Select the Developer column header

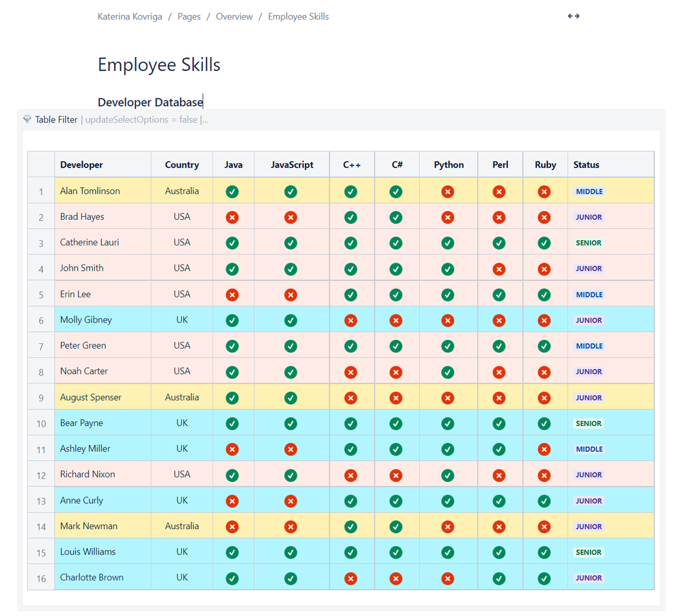point(81,165)
